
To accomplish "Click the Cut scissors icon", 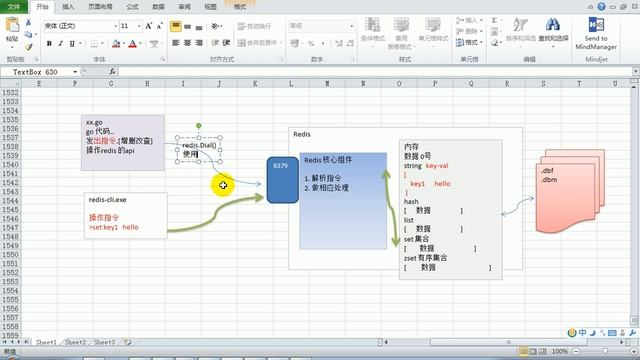I will point(28,22).
